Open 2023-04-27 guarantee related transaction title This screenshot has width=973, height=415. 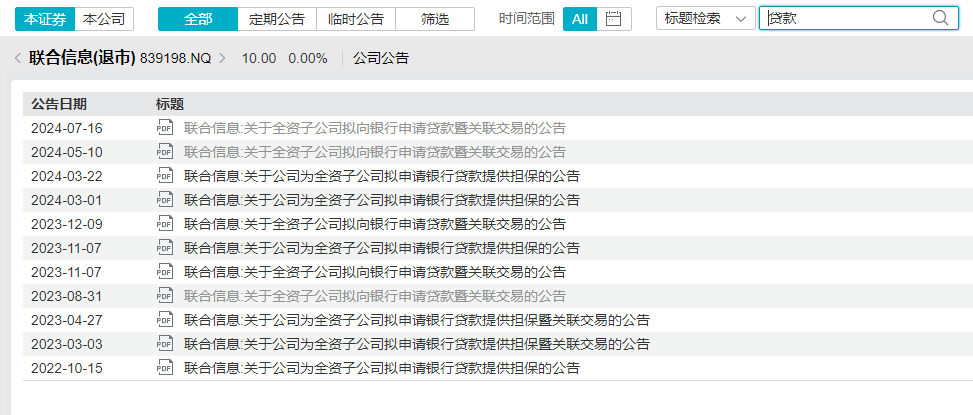click(417, 320)
